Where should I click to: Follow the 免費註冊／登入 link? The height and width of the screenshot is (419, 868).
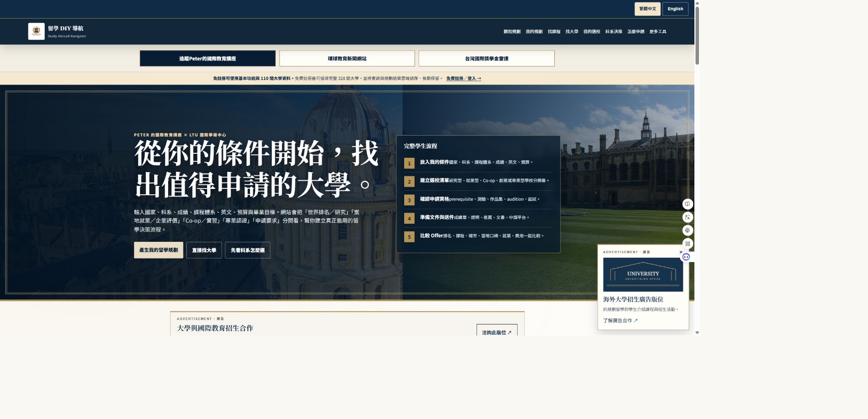point(463,79)
